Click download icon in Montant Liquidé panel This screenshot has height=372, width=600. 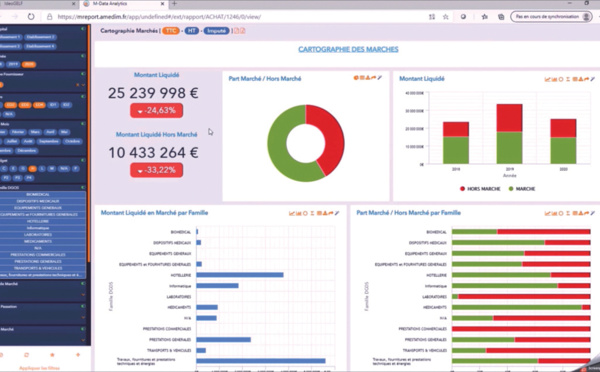coord(580,79)
